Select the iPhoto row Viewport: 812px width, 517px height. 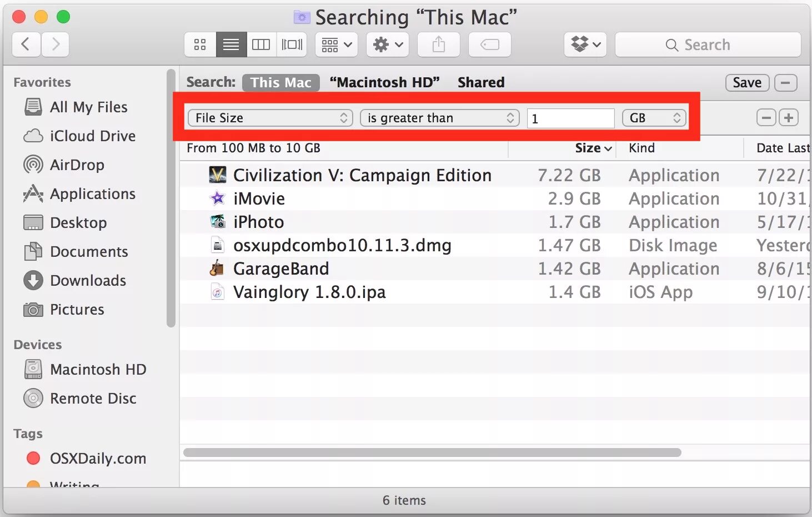495,222
